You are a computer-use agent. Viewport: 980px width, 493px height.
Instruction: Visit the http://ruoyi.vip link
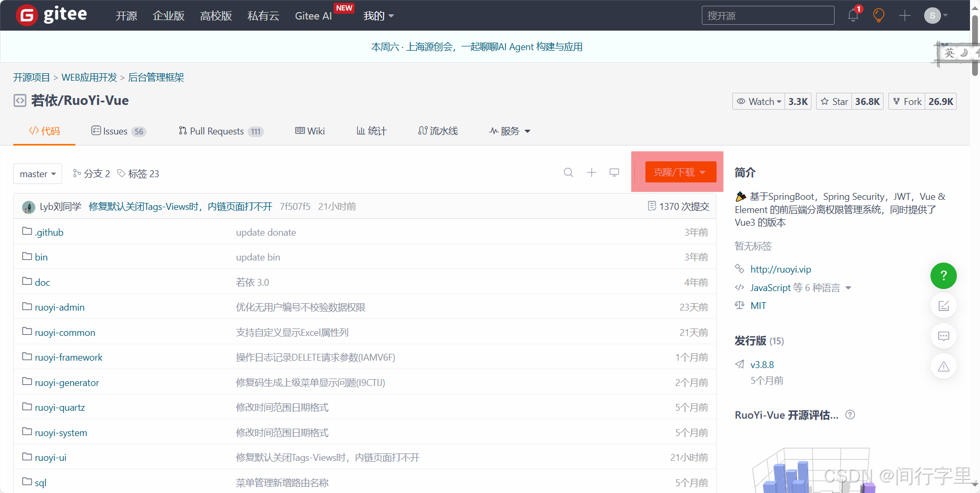point(781,269)
